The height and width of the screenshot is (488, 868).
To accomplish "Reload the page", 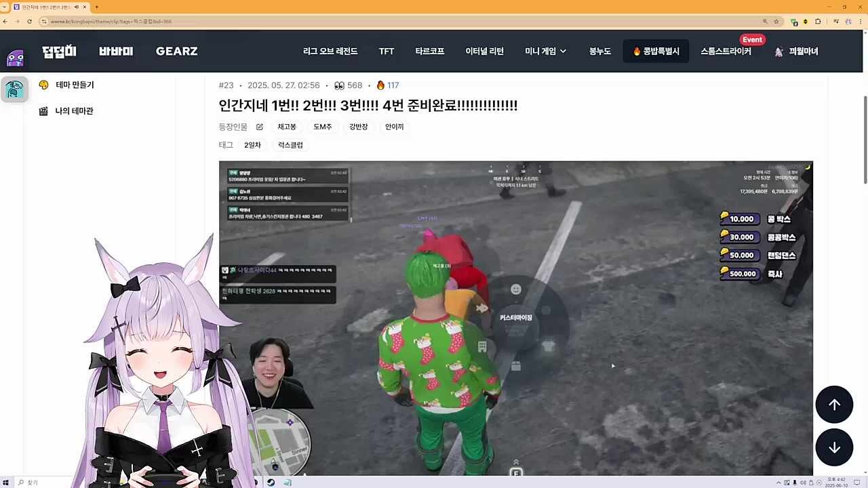I will [29, 22].
